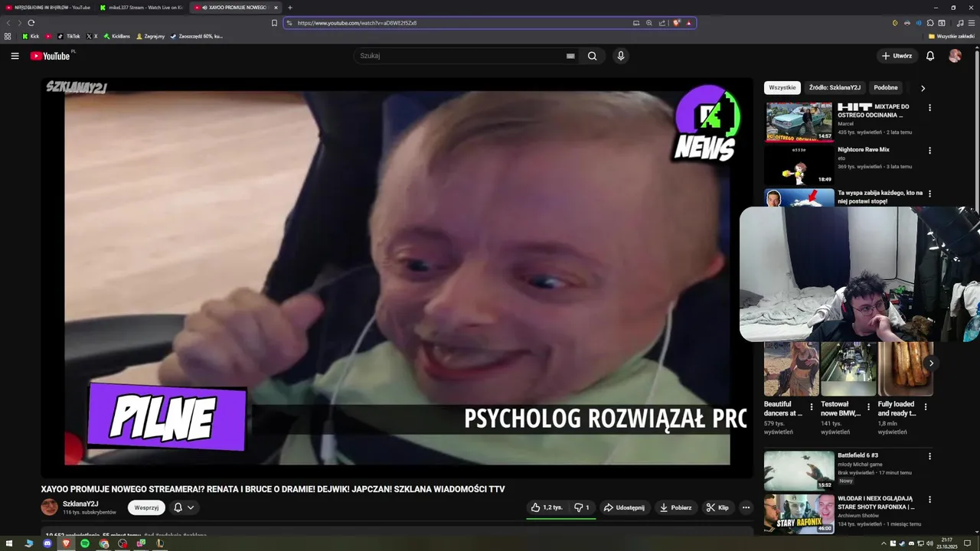Select the Źródło: SzklanaY2J chip
980x551 pixels.
tap(835, 87)
